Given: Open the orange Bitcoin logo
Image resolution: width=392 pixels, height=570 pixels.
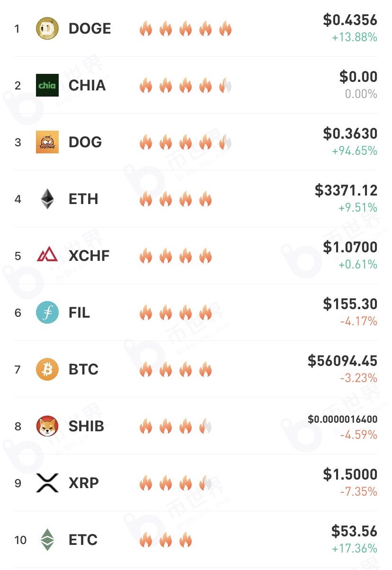Looking at the screenshot, I should (47, 369).
